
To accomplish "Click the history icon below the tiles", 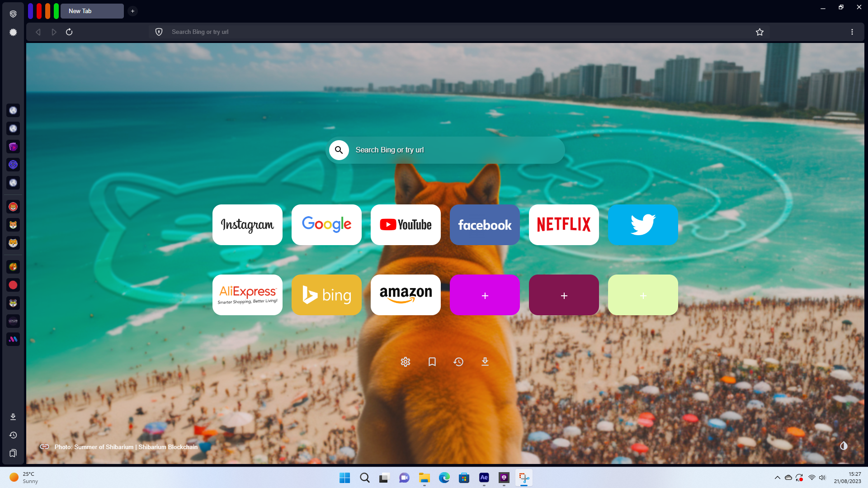I will 458,362.
